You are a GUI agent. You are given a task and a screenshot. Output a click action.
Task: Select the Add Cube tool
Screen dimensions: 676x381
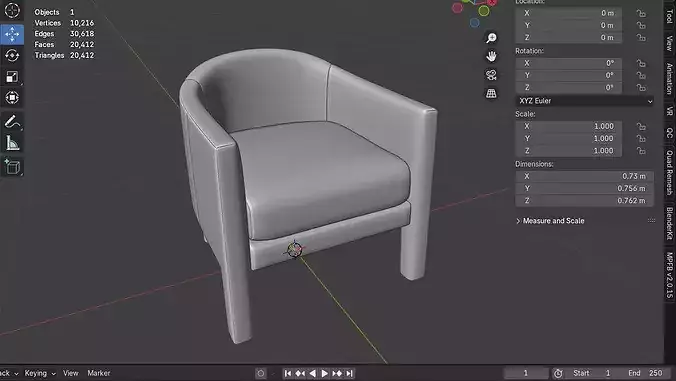pyautogui.click(x=12, y=167)
